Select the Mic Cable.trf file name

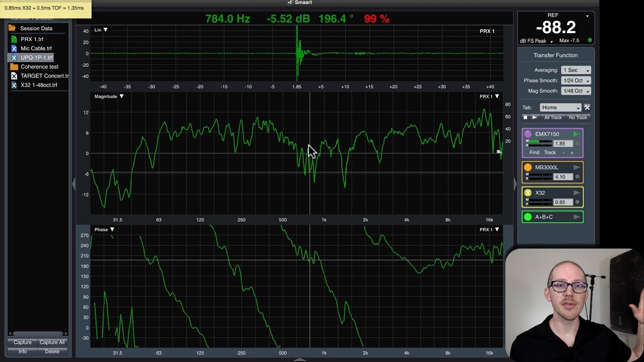click(x=36, y=49)
